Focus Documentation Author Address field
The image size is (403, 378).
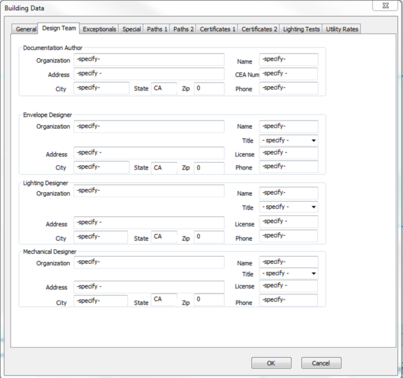click(x=149, y=74)
